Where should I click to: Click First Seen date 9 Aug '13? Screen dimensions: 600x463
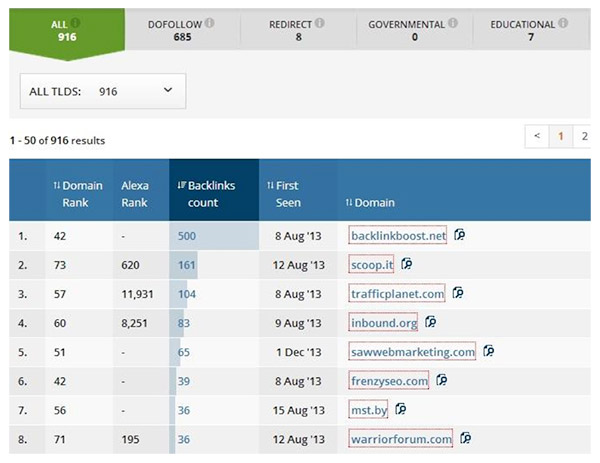click(298, 323)
